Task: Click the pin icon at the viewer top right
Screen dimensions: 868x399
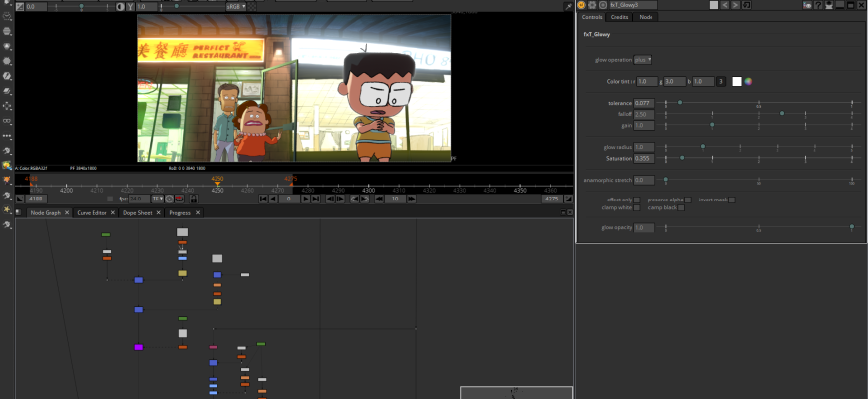Action: pyautogui.click(x=568, y=7)
